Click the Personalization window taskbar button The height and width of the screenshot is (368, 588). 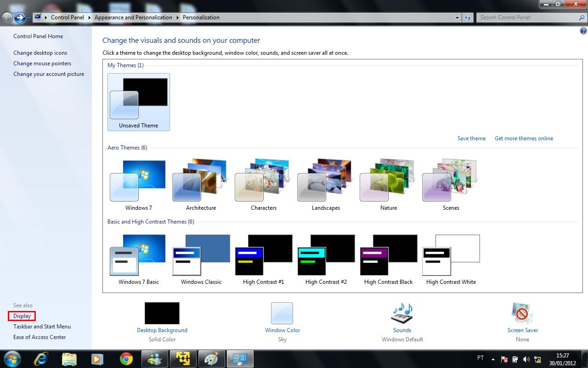coord(240,359)
